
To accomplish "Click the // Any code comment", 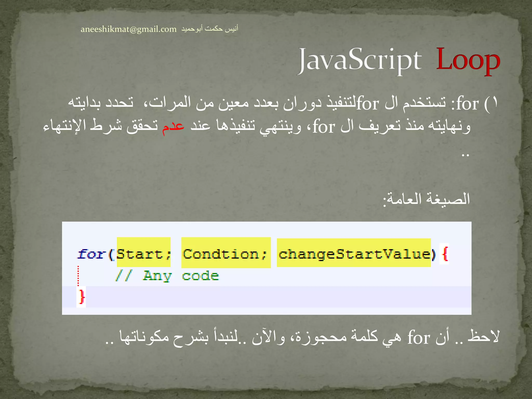I will pyautogui.click(x=167, y=276).
